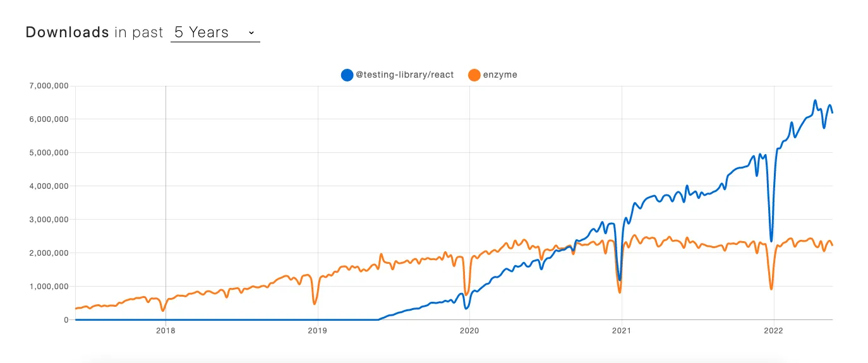Viewport: 868px width, 363px height.
Task: Toggle the @testing-library/react series legend label
Action: point(404,75)
